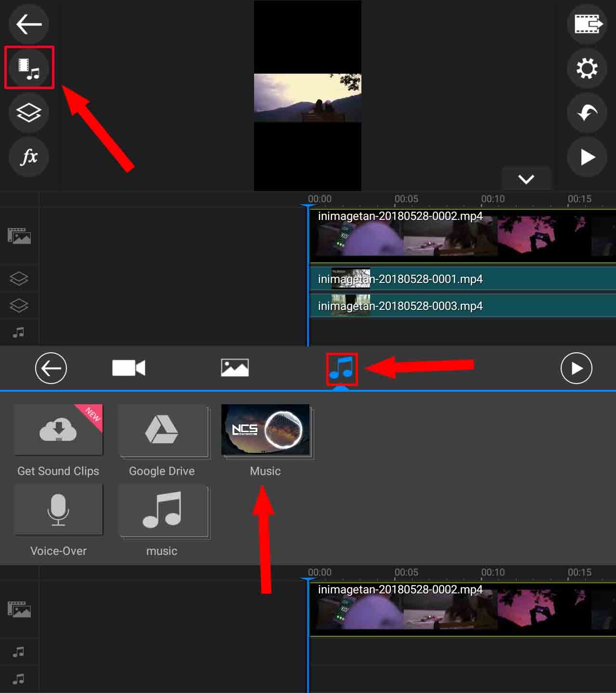
Task: Go back using the top-left arrow
Action: (x=29, y=24)
